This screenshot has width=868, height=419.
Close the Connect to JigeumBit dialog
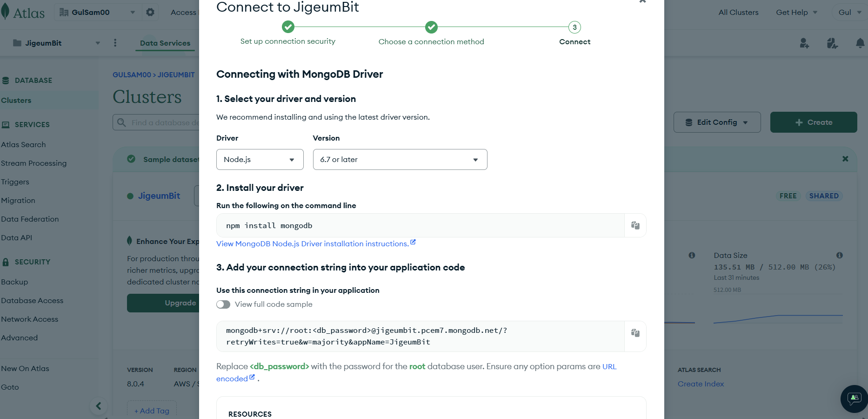tap(642, 1)
